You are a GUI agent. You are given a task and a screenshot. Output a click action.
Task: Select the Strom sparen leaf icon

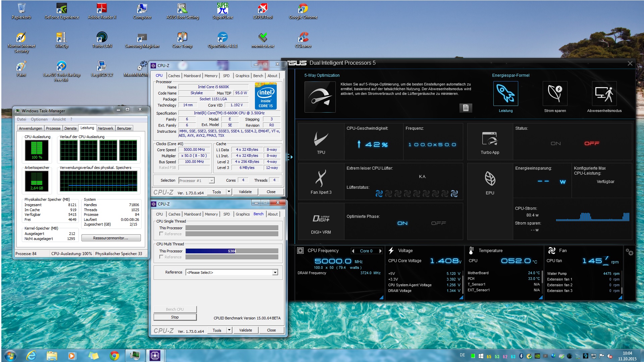555,94
